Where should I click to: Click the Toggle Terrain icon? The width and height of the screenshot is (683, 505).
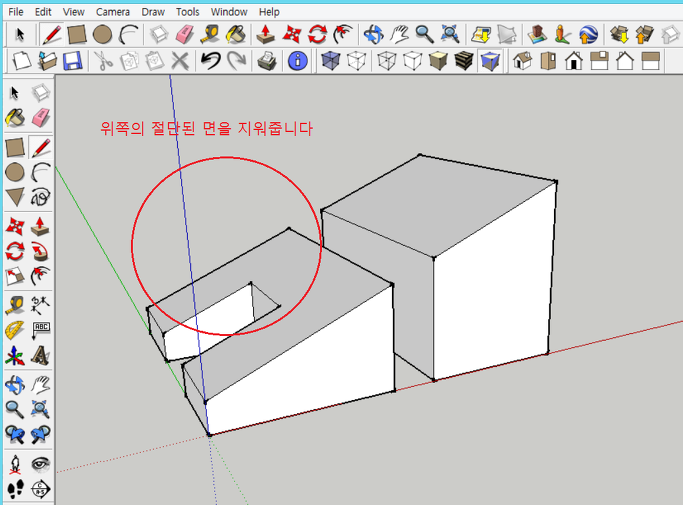coord(507,34)
